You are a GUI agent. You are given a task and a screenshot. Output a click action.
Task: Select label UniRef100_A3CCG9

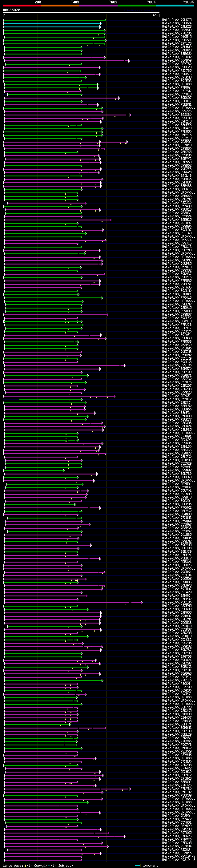pyautogui.click(x=177, y=795)
